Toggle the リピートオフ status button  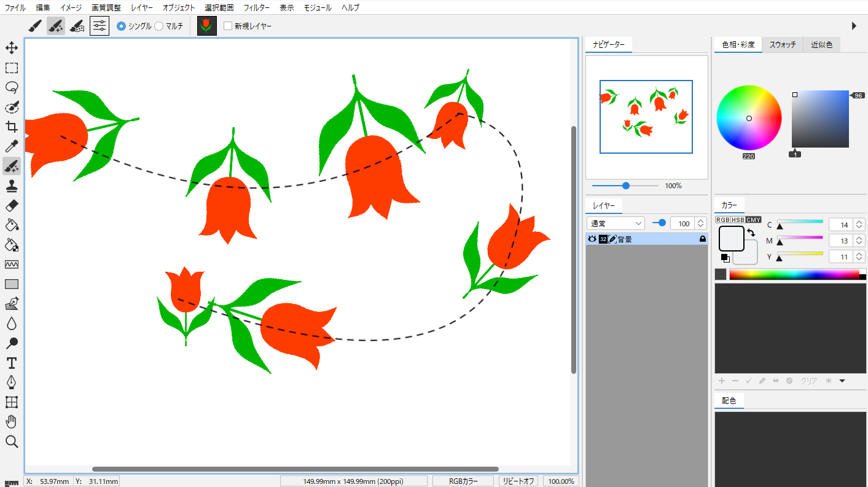pyautogui.click(x=518, y=481)
